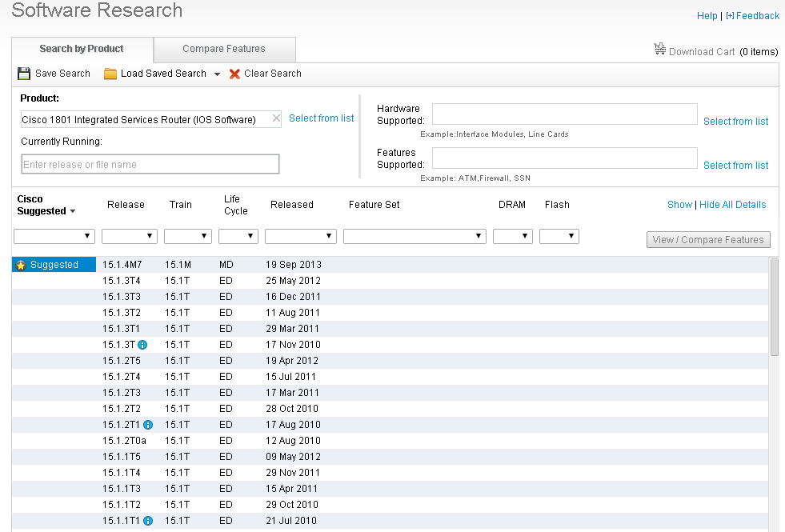The width and height of the screenshot is (785, 532).
Task: Click the red X Clear Search icon
Action: tap(234, 74)
